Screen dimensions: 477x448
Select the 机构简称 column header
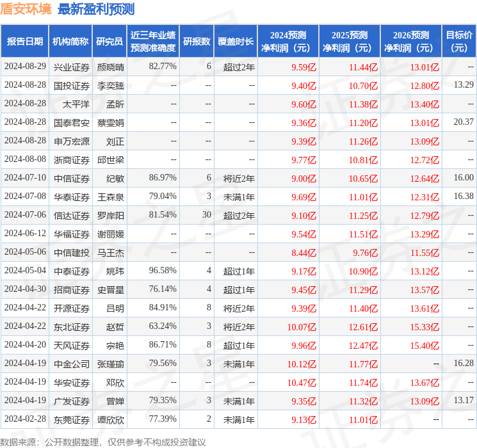coord(70,42)
